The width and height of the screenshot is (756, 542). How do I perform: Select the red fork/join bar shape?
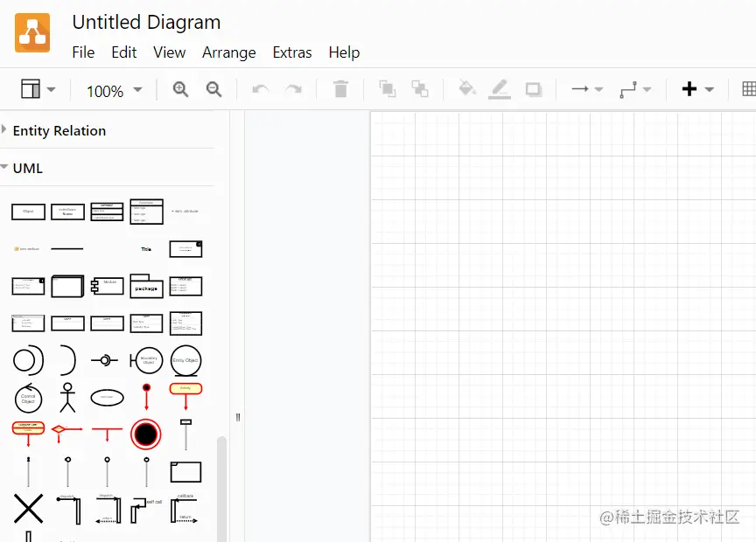107,434
